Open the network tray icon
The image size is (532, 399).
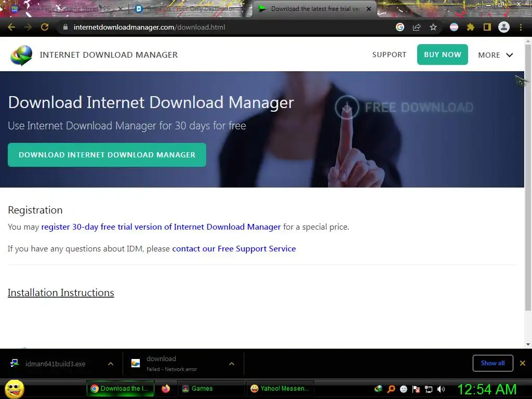coord(429,389)
